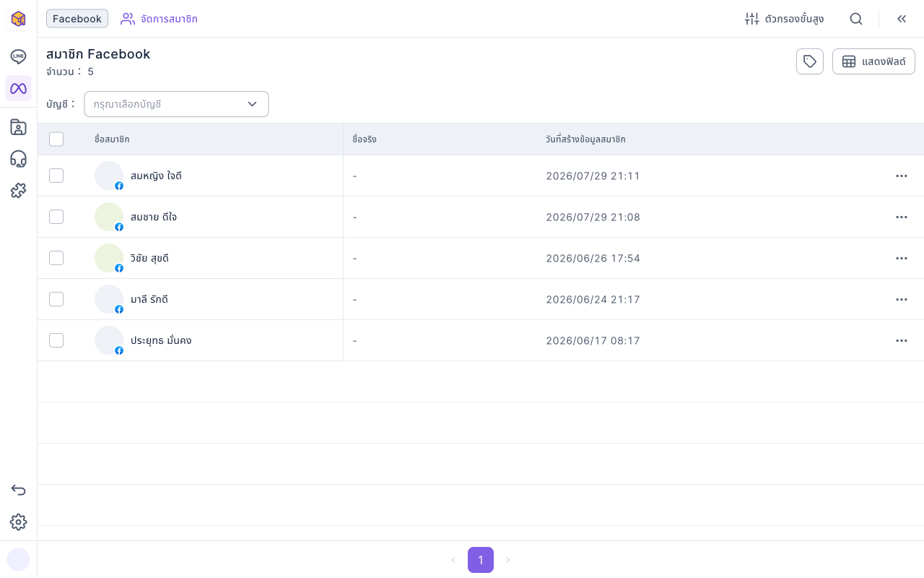Click the ชื่อสมาชิก column header
Image resolution: width=924 pixels, height=578 pixels.
pyautogui.click(x=112, y=139)
